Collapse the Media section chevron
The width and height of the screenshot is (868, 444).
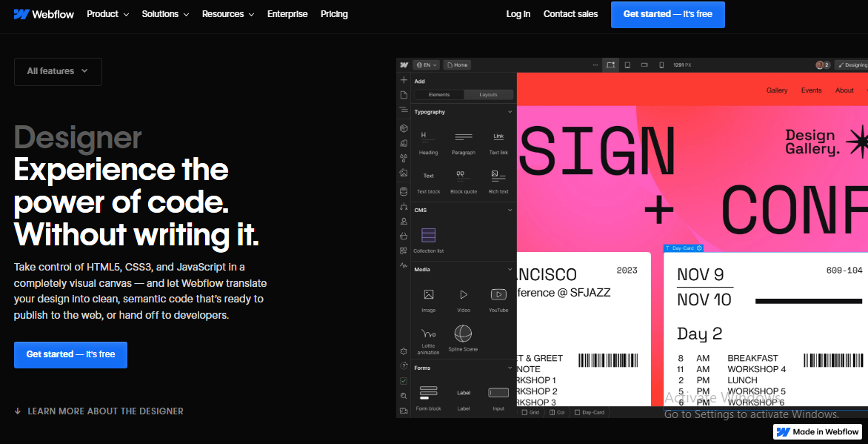[510, 269]
